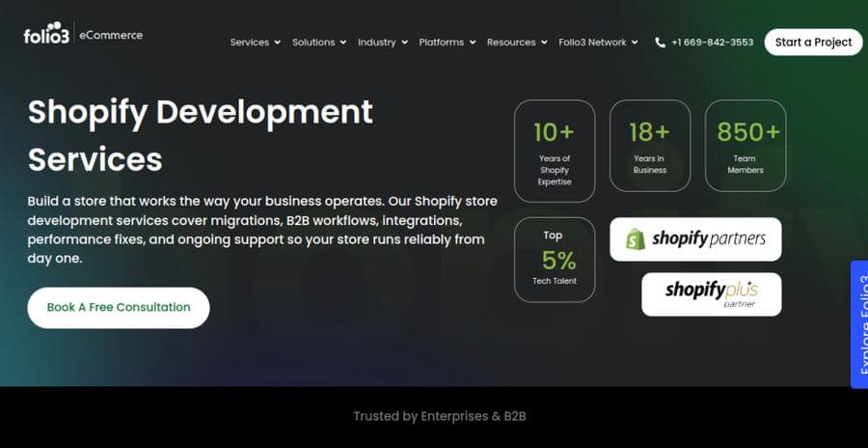This screenshot has width=868, height=448.
Task: Expand the Solutions dropdown chevron
Action: [x=343, y=42]
